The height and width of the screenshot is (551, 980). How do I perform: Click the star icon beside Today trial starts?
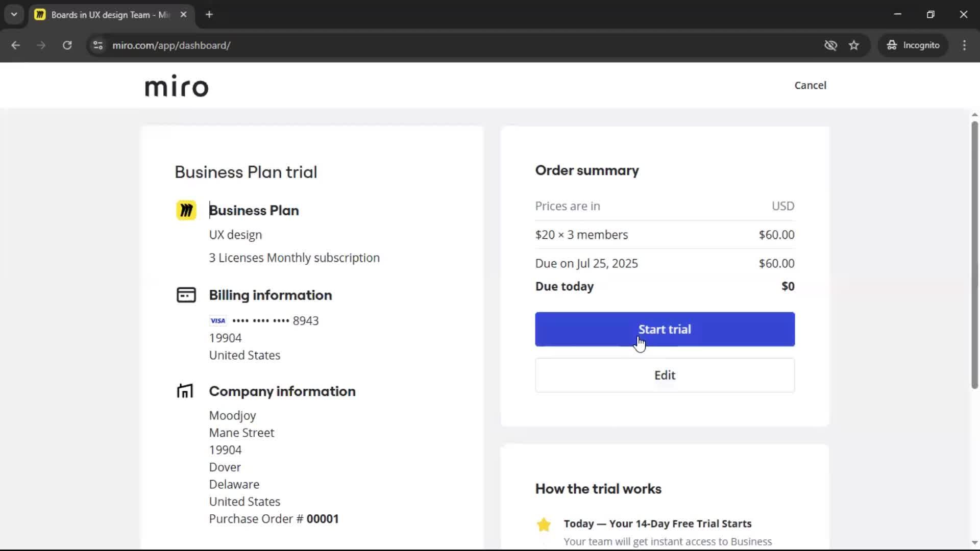544,524
